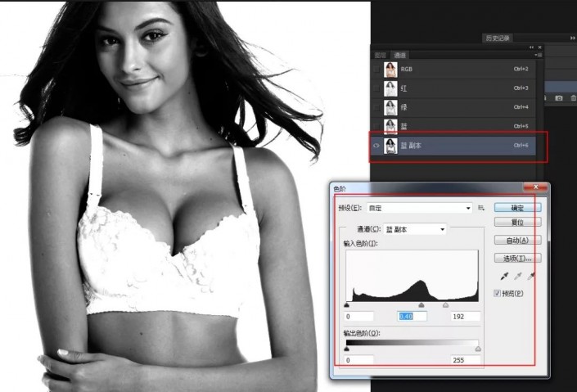Viewport: 577px width, 392px height.
Task: Open the 预设 preset dropdown
Action: click(420, 208)
